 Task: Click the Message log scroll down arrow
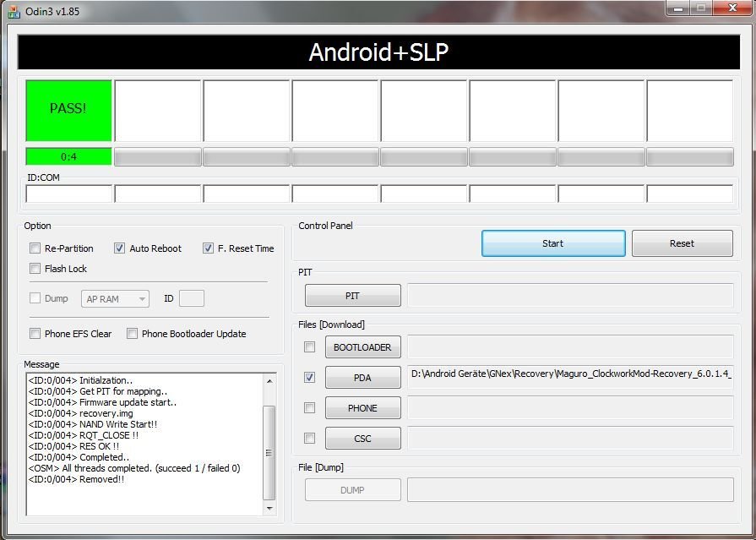pyautogui.click(x=269, y=508)
